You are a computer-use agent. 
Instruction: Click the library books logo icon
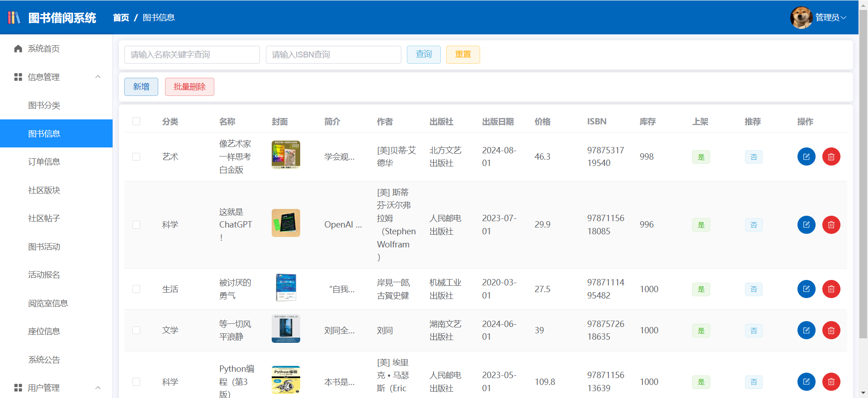14,18
